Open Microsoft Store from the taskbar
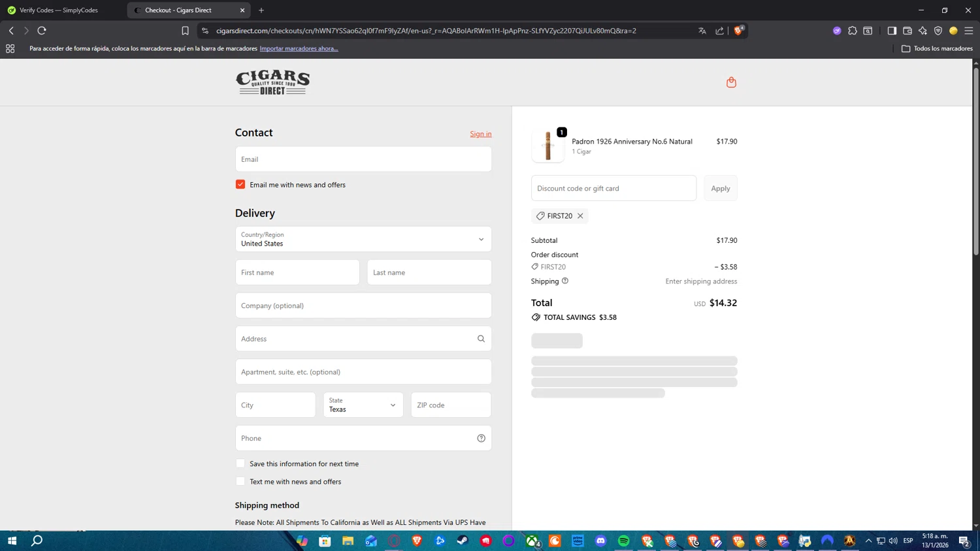The height and width of the screenshot is (551, 980). click(325, 541)
